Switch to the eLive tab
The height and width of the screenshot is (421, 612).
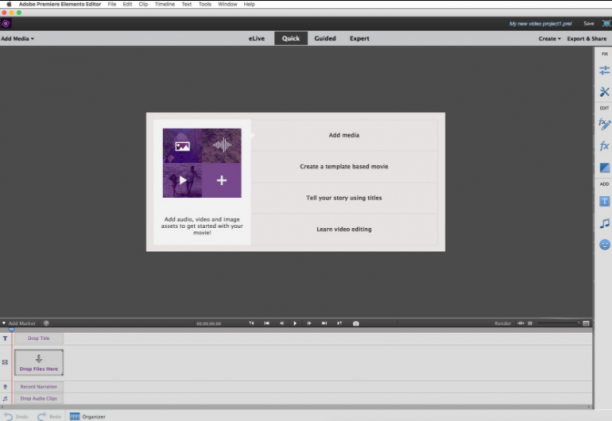click(x=256, y=38)
